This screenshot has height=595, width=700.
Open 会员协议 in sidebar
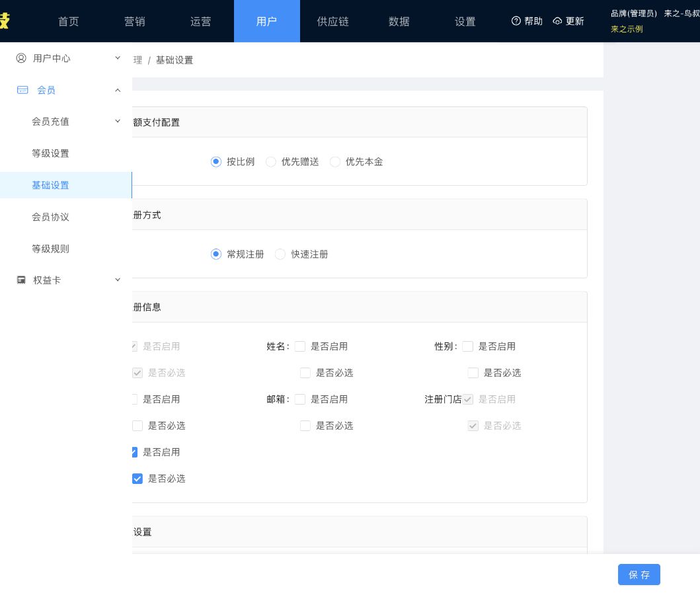66,217
